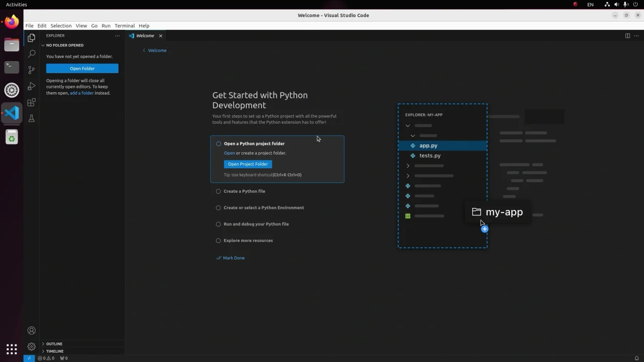Click Activities in the top bar
644x362 pixels.
[17, 4]
